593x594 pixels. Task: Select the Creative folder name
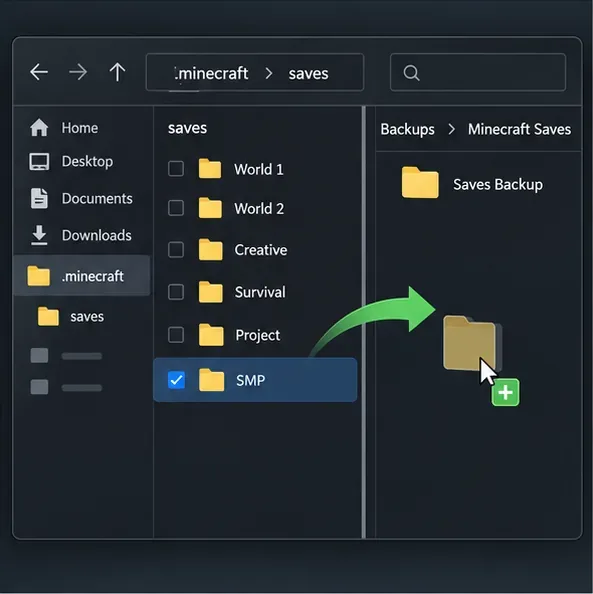coord(261,250)
